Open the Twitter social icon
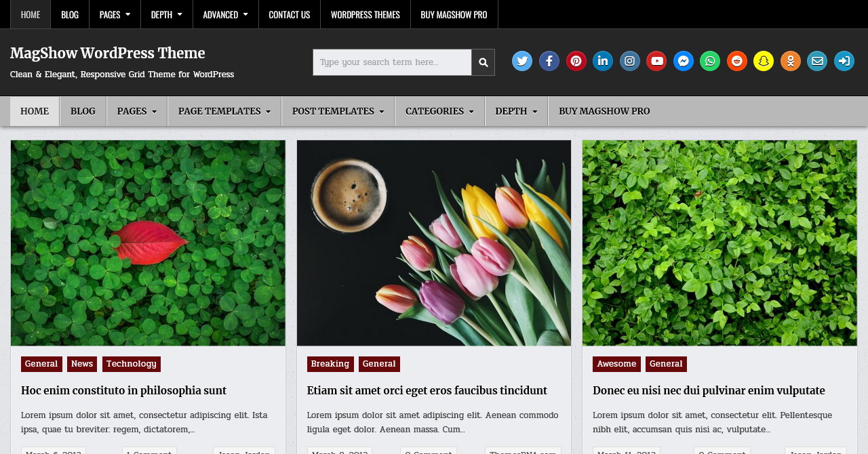The width and height of the screenshot is (868, 454). click(x=522, y=61)
